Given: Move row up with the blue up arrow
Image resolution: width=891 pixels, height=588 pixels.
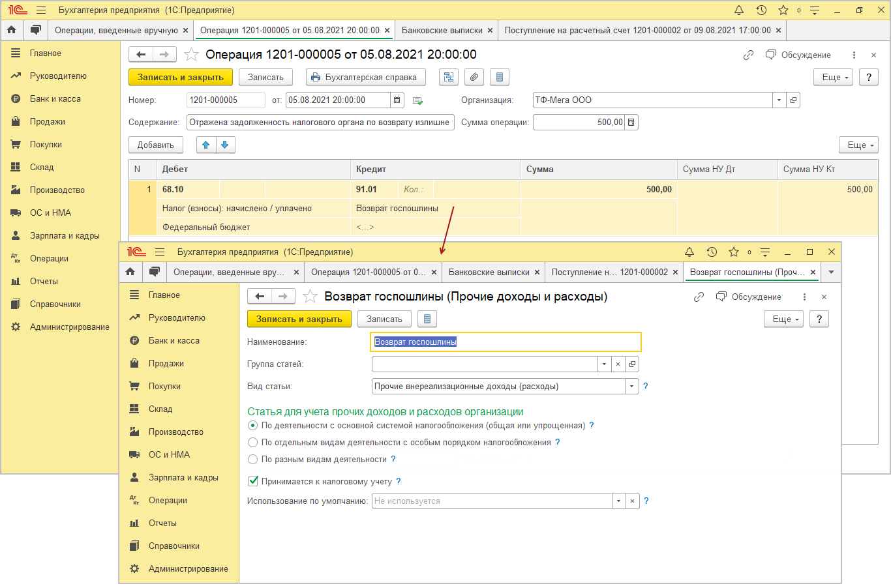Looking at the screenshot, I should click(x=206, y=145).
